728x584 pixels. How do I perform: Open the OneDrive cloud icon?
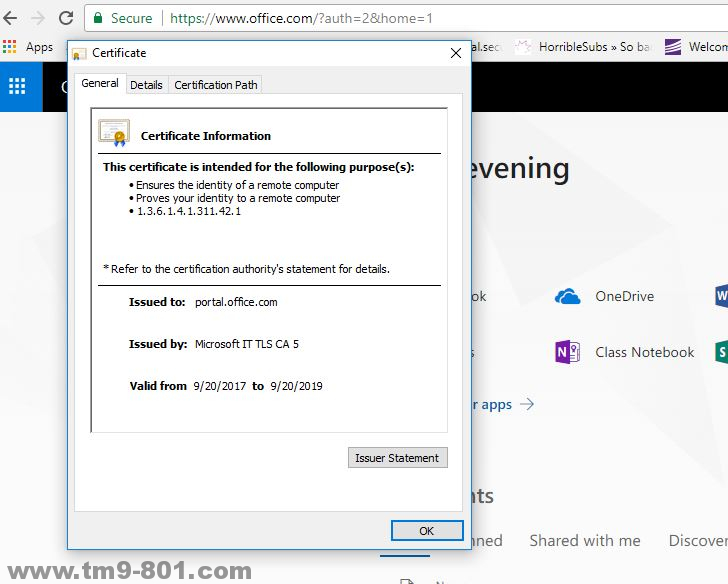[568, 296]
